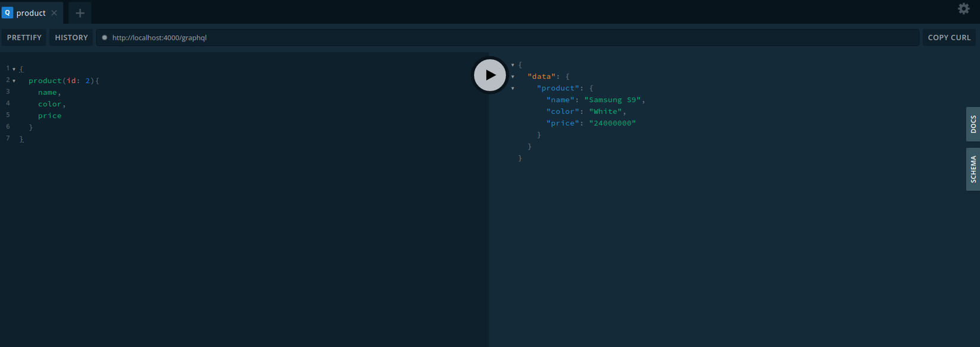Collapse query line 1 fold arrow

(14, 69)
